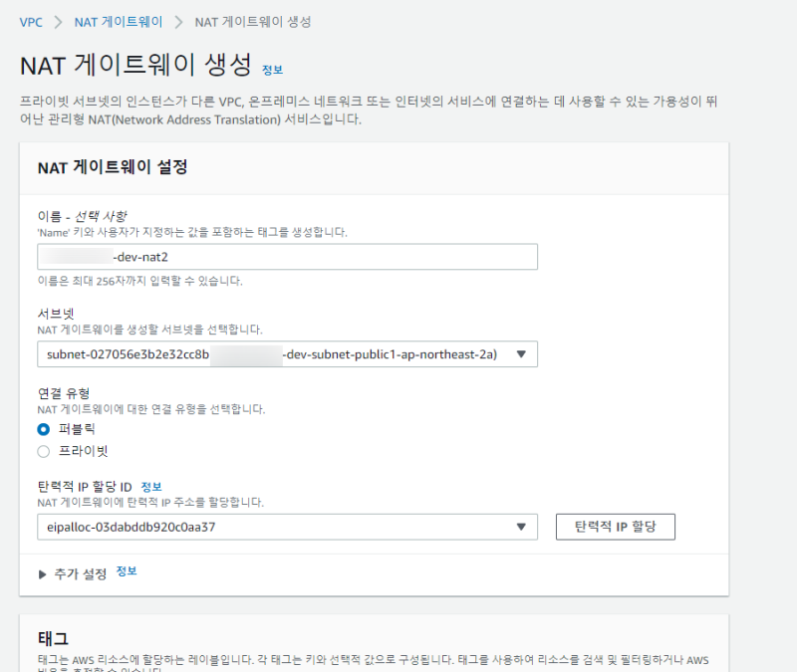Open 정보 link beside the page title
797x672 pixels.
click(x=272, y=70)
